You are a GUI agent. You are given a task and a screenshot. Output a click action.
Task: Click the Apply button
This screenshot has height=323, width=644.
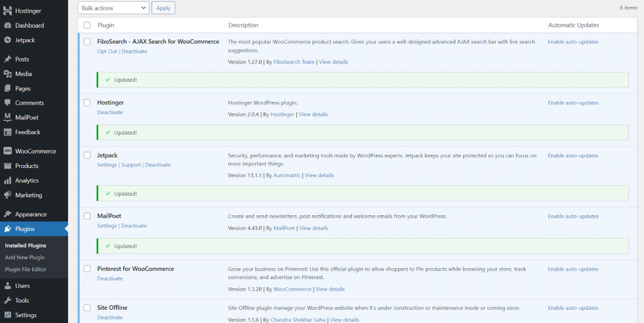pyautogui.click(x=164, y=8)
